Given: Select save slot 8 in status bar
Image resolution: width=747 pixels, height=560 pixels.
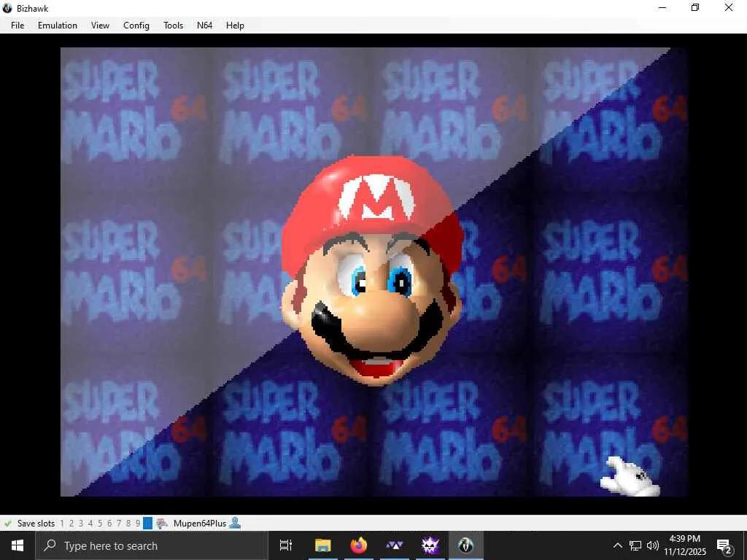Looking at the screenshot, I should pos(128,524).
